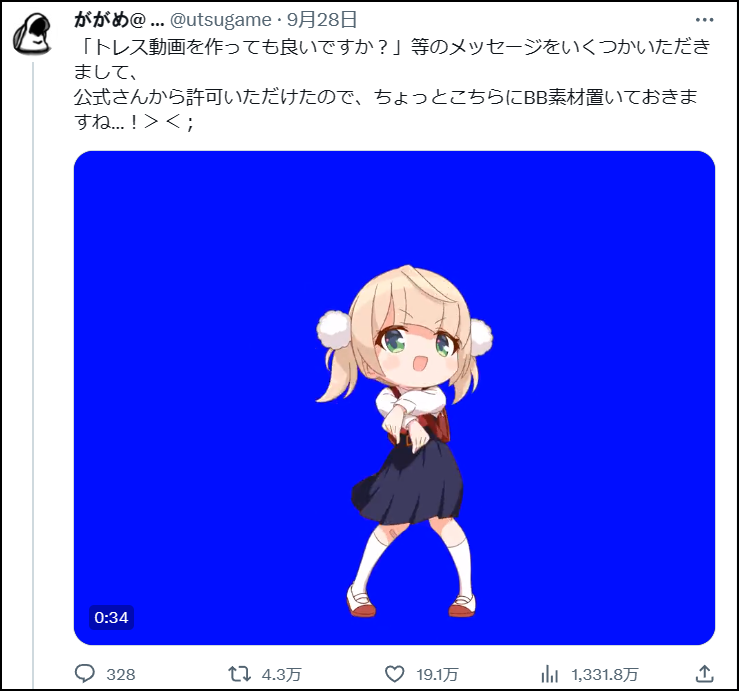Click the 1,331.8万 views count
Image resolution: width=739 pixels, height=691 pixels.
point(605,675)
